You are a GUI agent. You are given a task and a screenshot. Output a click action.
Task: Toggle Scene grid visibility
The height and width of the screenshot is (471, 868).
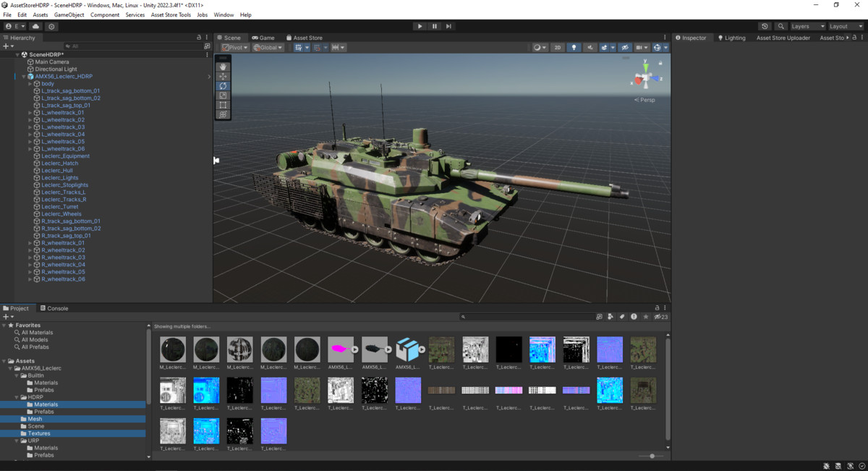click(298, 48)
